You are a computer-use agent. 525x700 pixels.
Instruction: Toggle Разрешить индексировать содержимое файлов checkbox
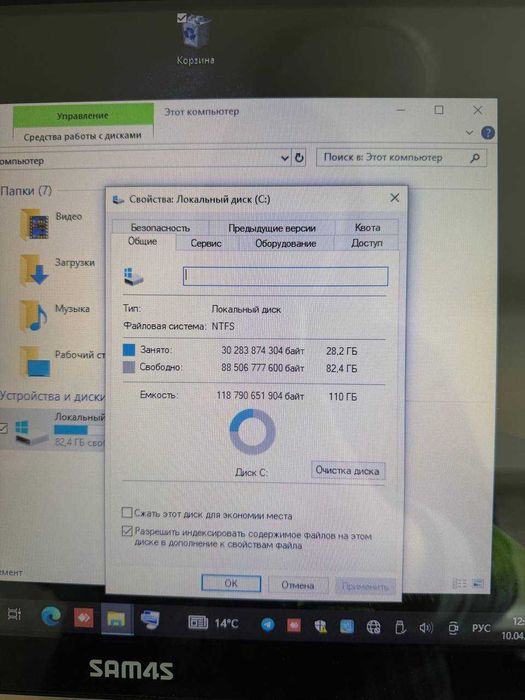[x=127, y=531]
